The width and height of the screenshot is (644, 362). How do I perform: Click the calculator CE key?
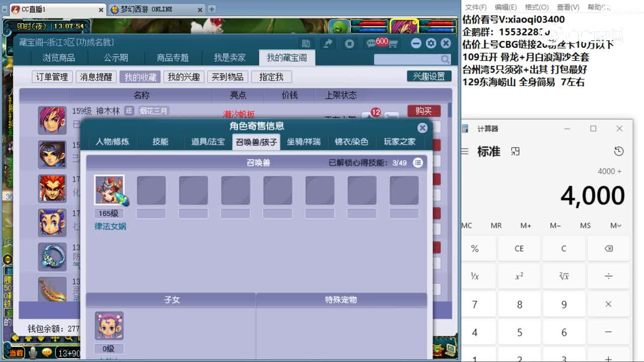point(519,248)
